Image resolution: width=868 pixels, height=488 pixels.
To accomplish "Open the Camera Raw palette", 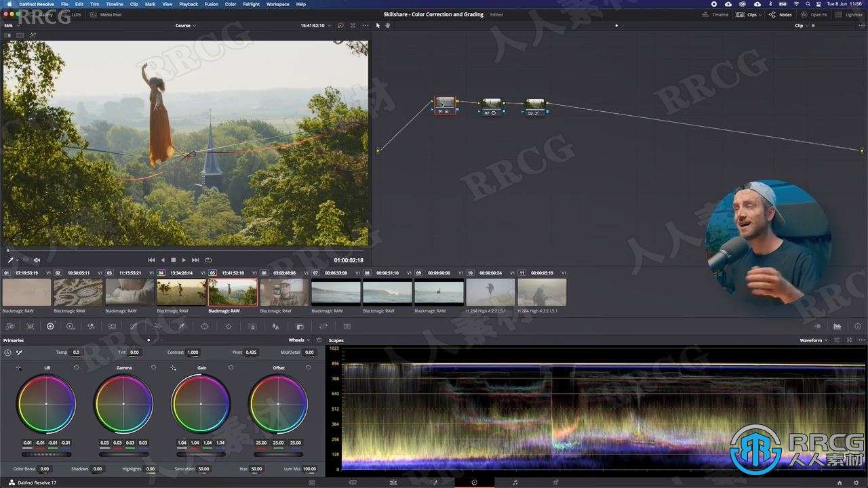I will (x=9, y=326).
